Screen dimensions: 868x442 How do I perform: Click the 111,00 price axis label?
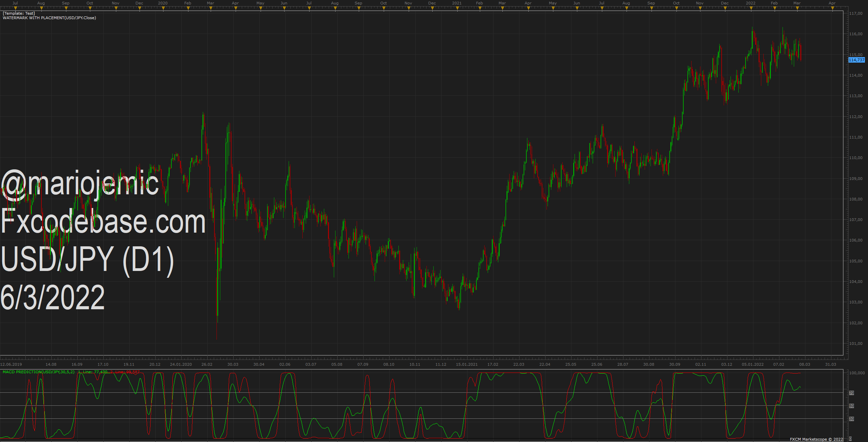pyautogui.click(x=856, y=137)
